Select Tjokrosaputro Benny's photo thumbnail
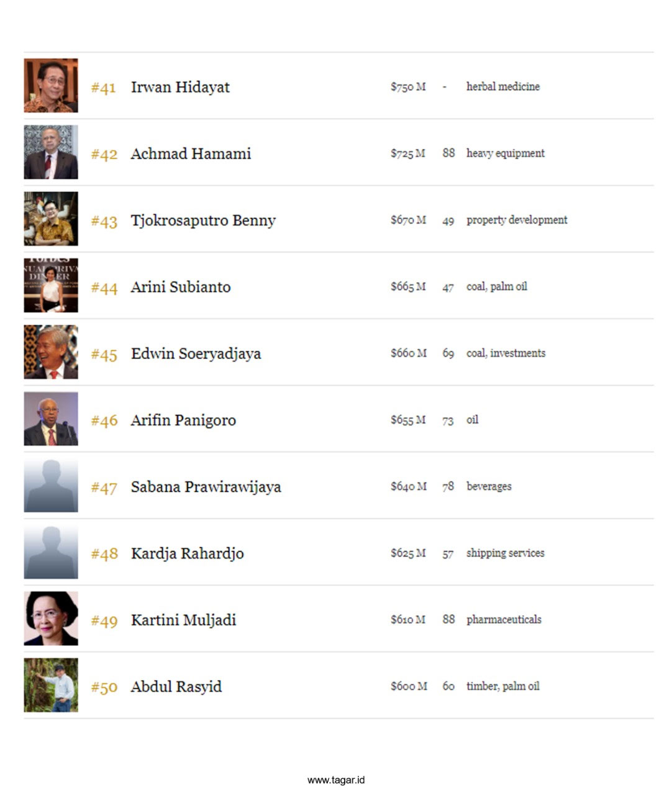 point(51,219)
